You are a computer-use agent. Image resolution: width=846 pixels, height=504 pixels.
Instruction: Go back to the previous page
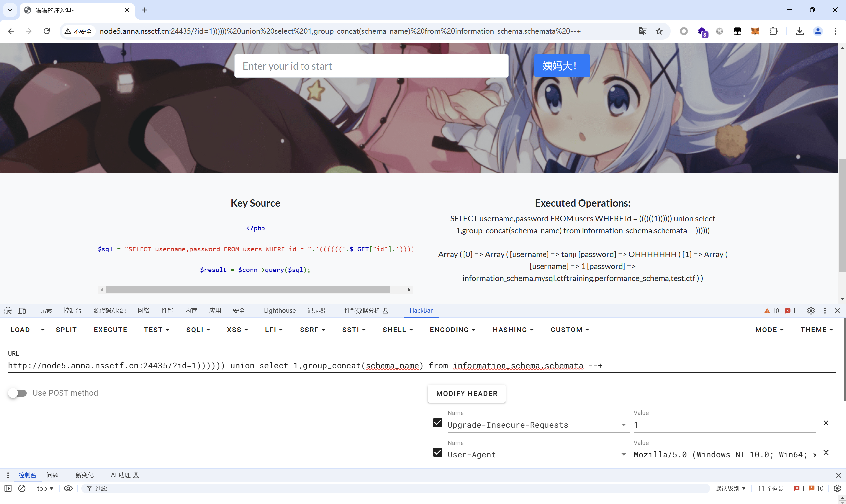coord(11,31)
